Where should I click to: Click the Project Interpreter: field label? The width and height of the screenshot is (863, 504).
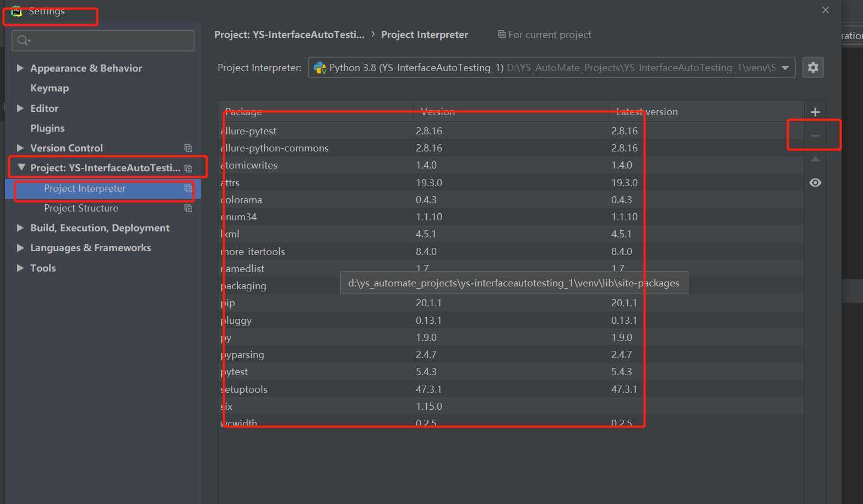coord(259,68)
